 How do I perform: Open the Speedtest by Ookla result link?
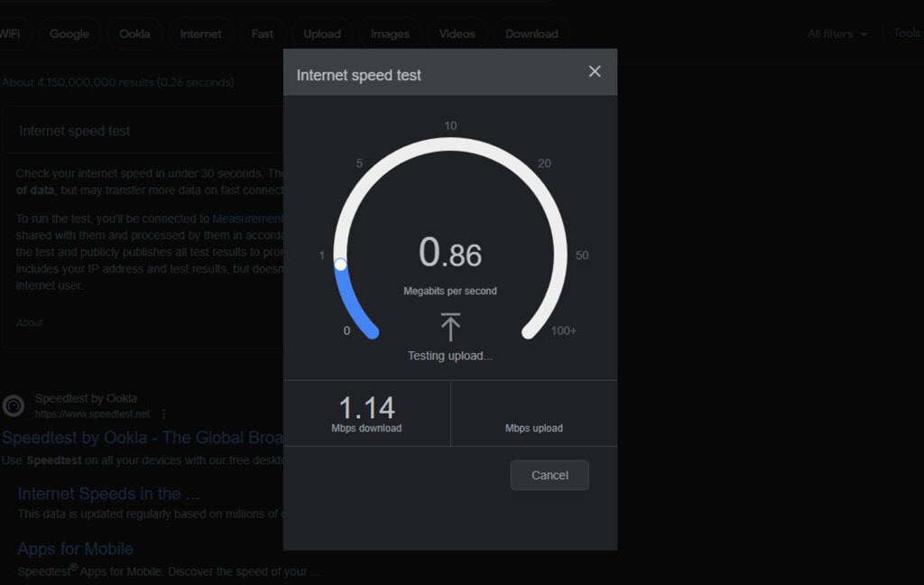pyautogui.click(x=142, y=438)
